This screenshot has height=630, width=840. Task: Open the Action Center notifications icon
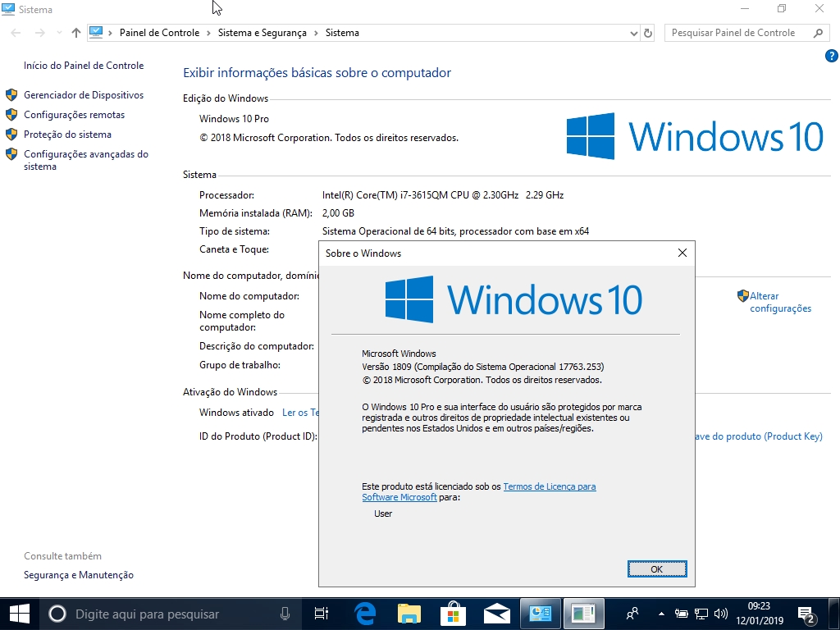pos(806,614)
